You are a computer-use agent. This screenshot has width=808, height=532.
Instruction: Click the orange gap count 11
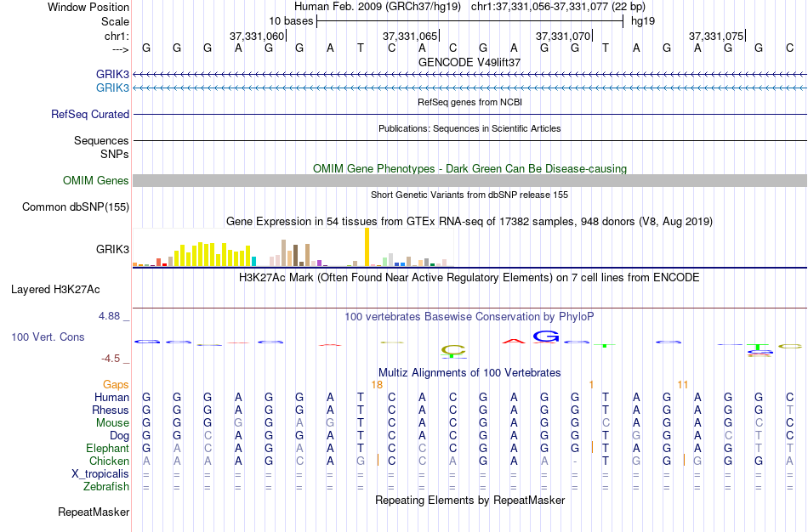pos(683,385)
